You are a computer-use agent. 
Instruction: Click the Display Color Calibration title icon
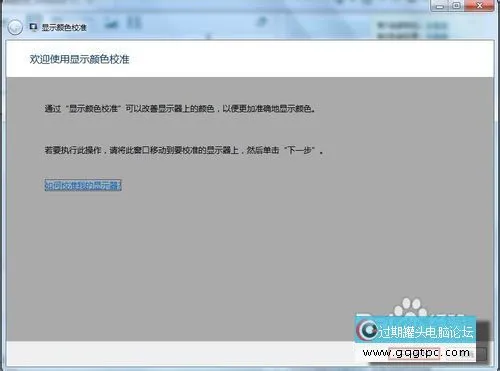pyautogui.click(x=33, y=27)
